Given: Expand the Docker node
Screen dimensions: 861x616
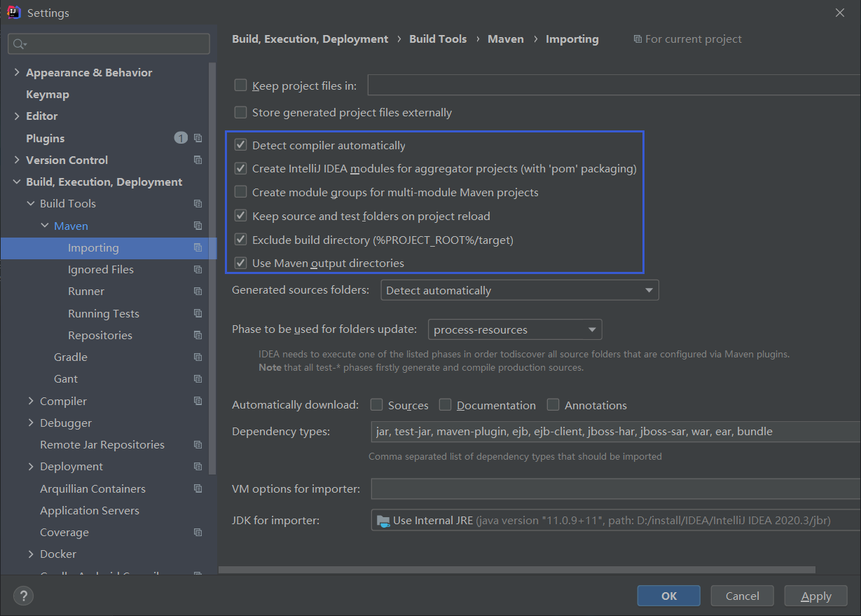Looking at the screenshot, I should (31, 554).
